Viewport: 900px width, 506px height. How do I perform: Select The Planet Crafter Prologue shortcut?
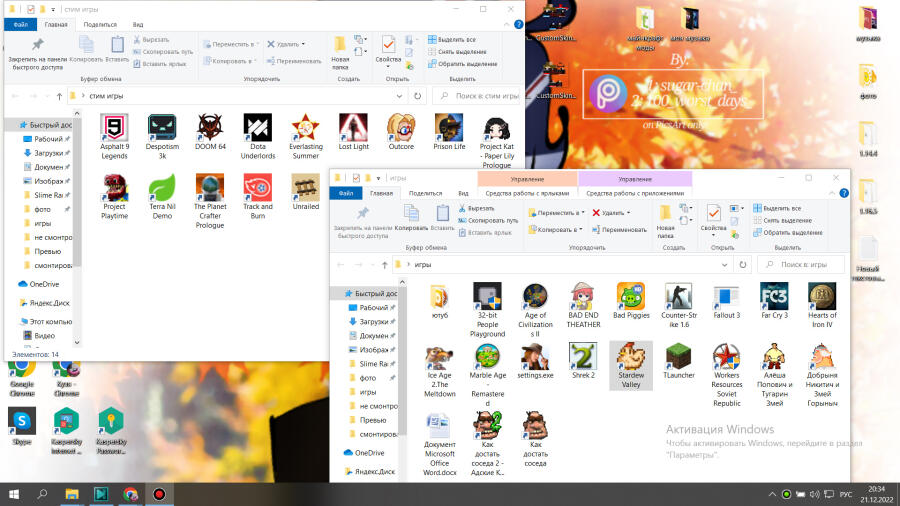click(210, 201)
